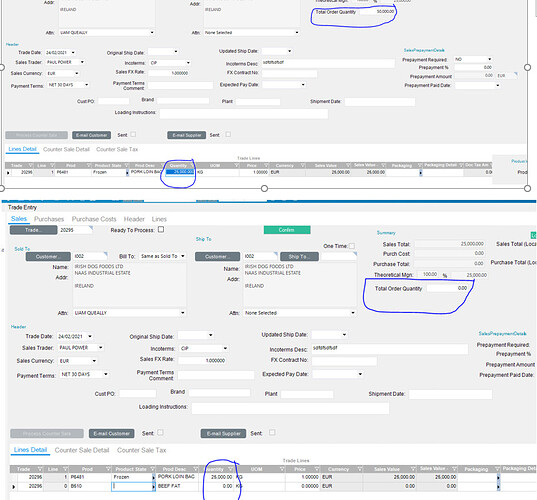Click filter icon on Sales Value column
The image size is (537, 500).
(413, 469)
